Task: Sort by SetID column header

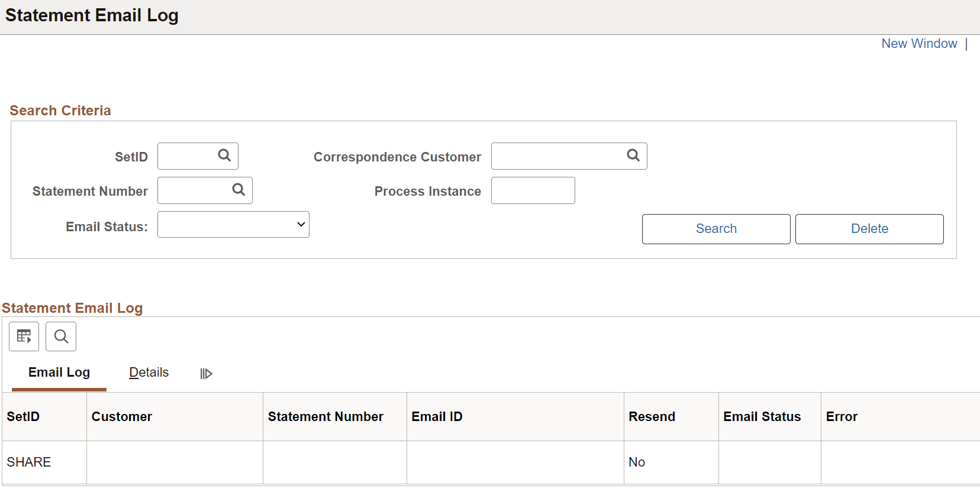Action: pyautogui.click(x=23, y=417)
